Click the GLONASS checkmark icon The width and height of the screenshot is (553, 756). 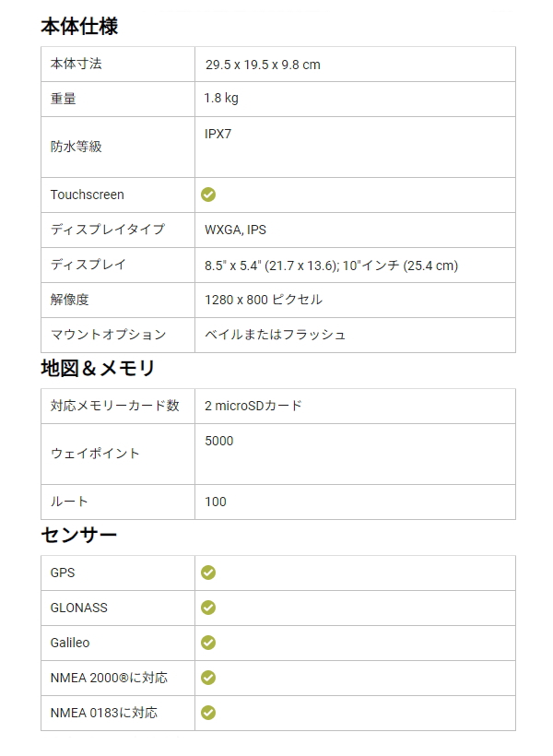[208, 608]
